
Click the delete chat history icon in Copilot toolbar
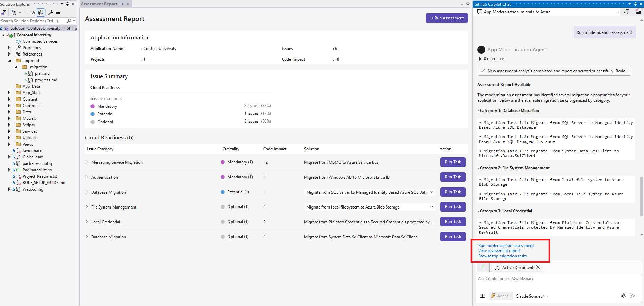tap(639, 11)
